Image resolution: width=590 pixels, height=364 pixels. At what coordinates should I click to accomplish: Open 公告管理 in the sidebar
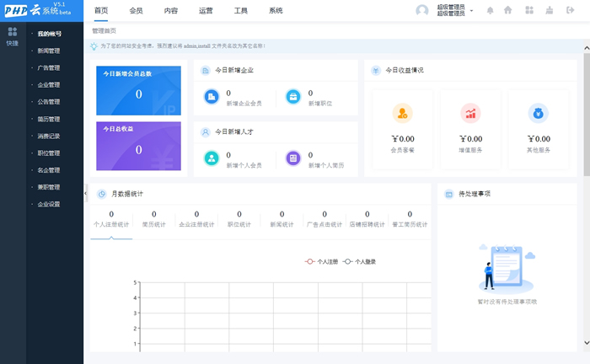point(49,102)
